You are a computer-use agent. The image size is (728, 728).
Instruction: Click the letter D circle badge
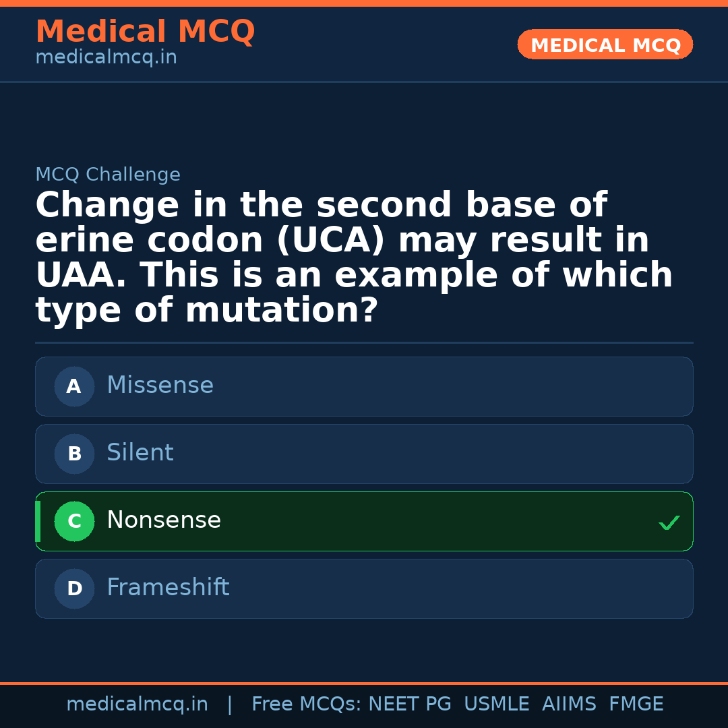[x=74, y=589]
